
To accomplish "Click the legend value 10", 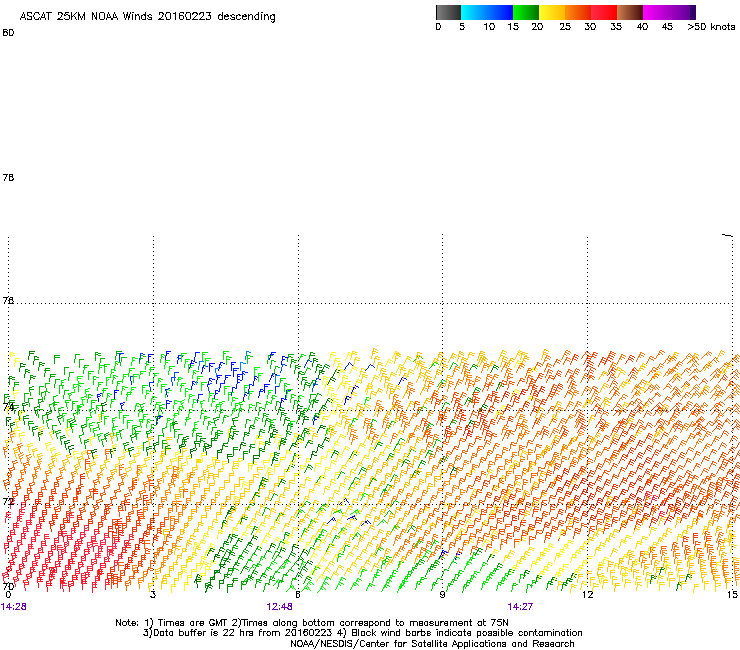I will pyautogui.click(x=489, y=27).
